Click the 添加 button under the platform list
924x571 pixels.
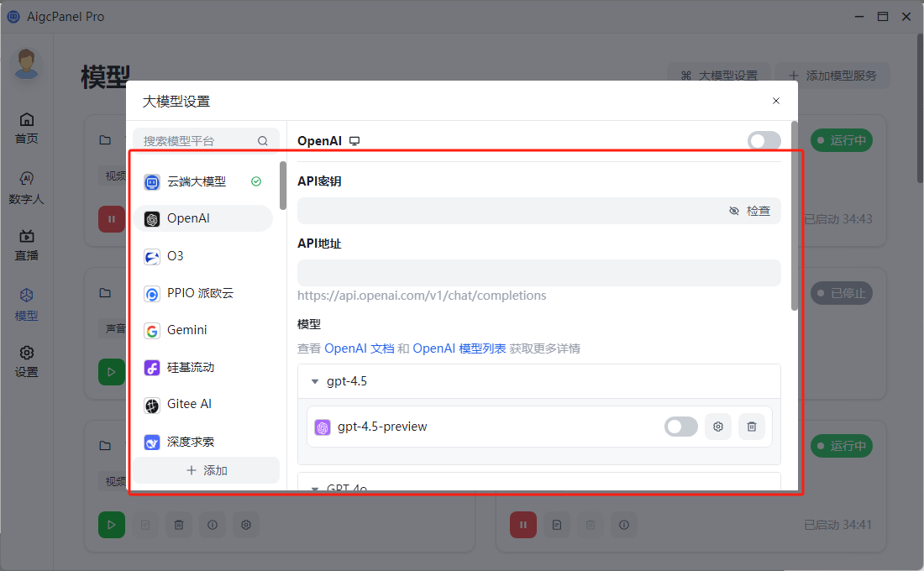207,470
